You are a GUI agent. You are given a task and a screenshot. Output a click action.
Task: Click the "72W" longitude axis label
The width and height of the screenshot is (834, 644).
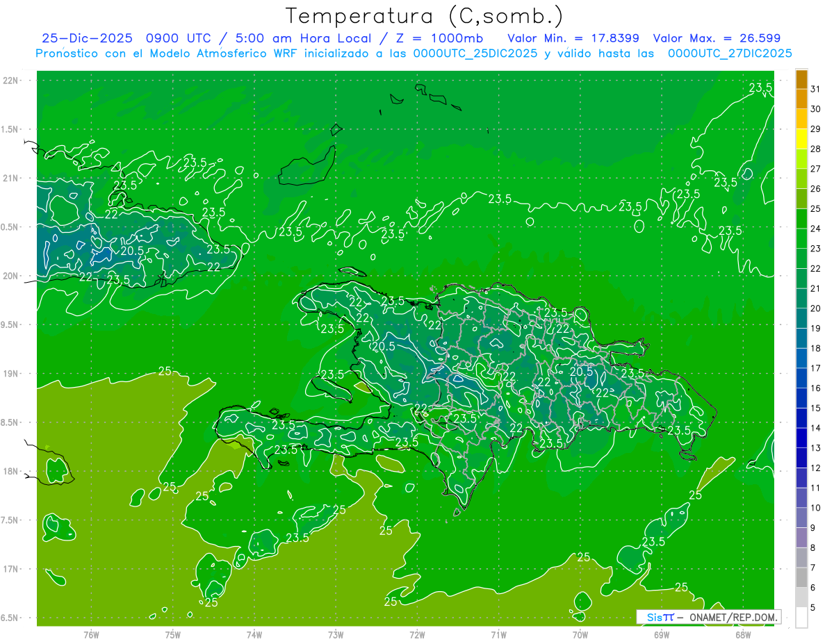(x=417, y=634)
